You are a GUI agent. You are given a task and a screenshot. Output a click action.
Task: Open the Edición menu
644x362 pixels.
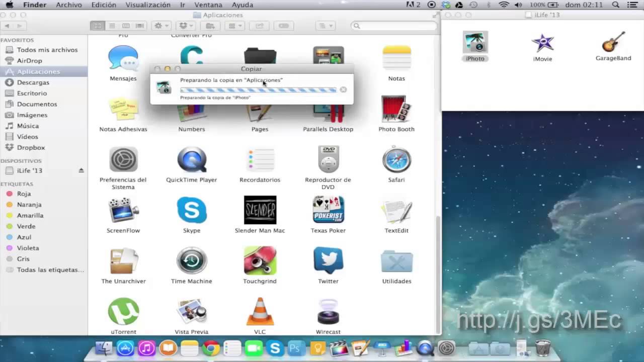click(x=104, y=5)
